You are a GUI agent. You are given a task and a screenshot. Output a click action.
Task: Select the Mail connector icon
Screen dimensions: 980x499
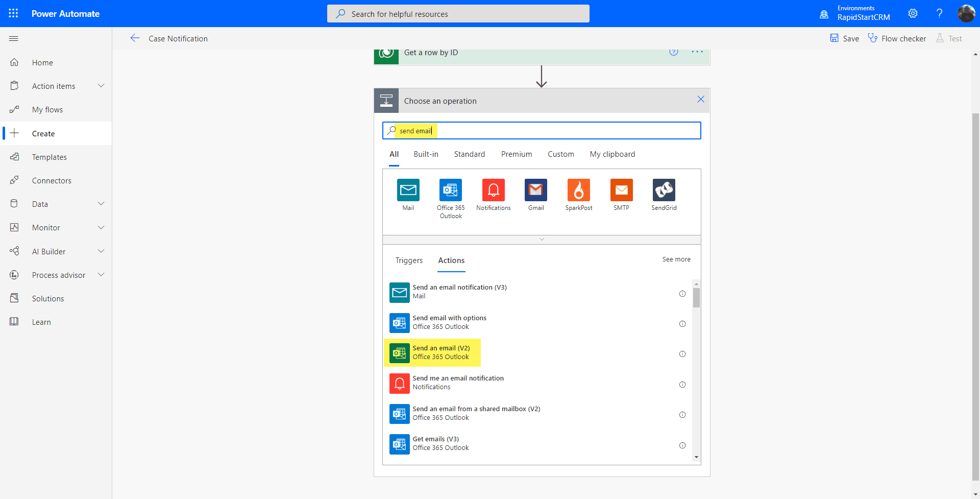(408, 190)
